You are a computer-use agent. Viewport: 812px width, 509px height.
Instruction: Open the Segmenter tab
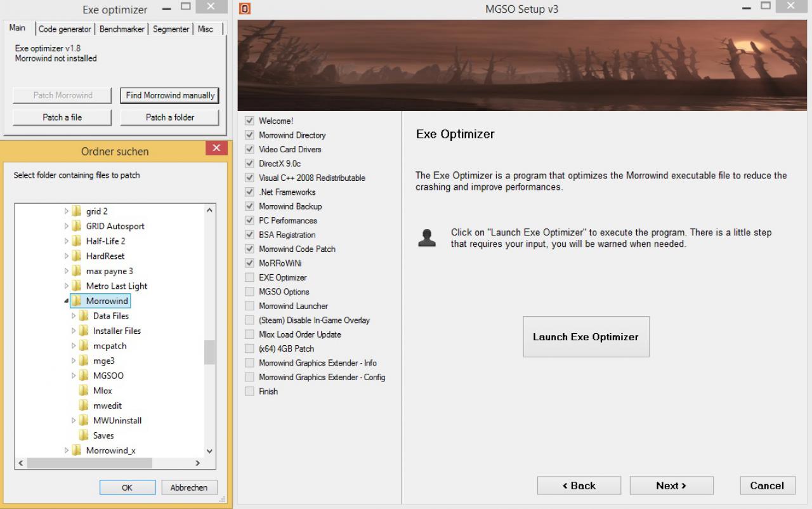coord(171,29)
